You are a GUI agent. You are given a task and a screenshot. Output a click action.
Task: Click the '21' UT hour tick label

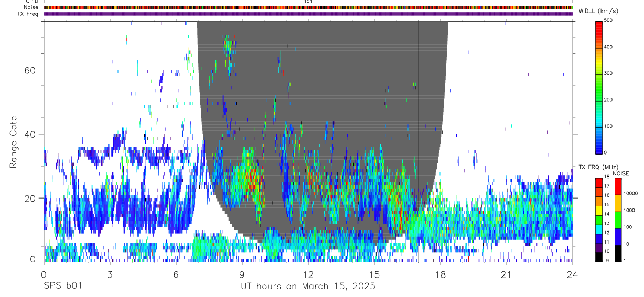(x=507, y=274)
